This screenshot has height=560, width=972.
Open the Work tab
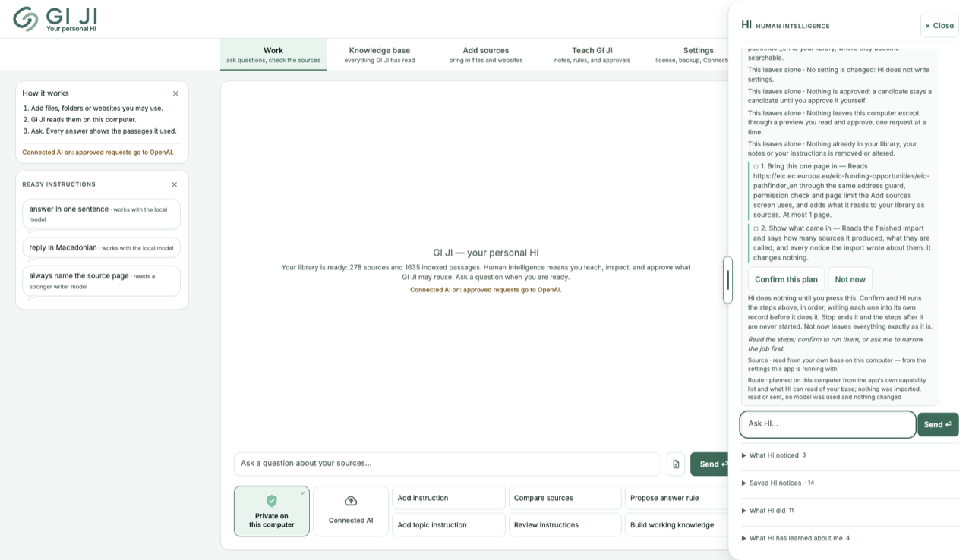(x=273, y=55)
